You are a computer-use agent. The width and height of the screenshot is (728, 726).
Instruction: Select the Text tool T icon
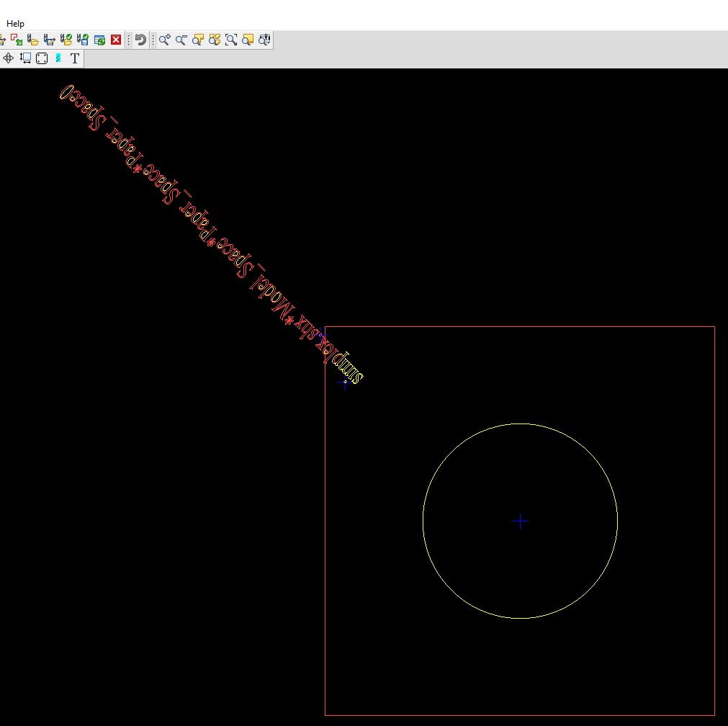pos(75,58)
